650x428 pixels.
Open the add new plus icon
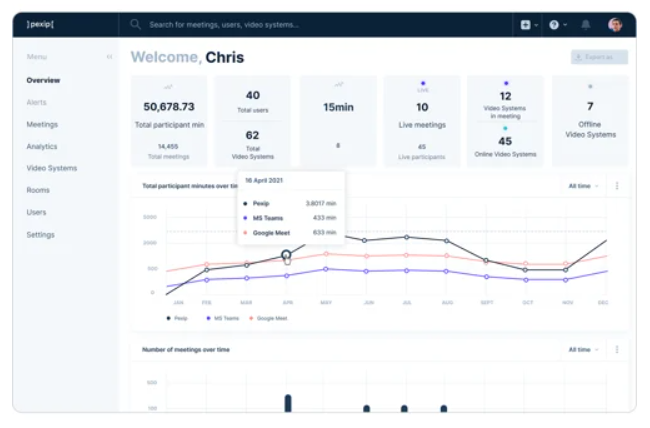[x=525, y=24]
